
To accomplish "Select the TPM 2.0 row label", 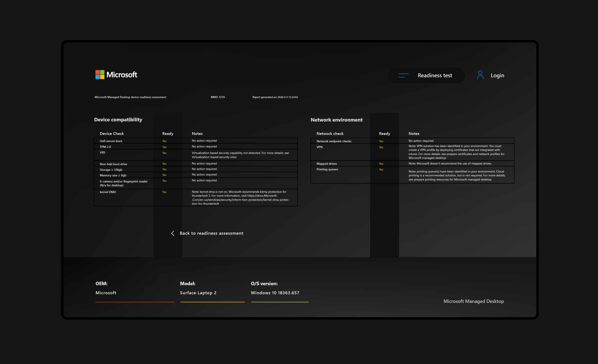I will [x=105, y=147].
